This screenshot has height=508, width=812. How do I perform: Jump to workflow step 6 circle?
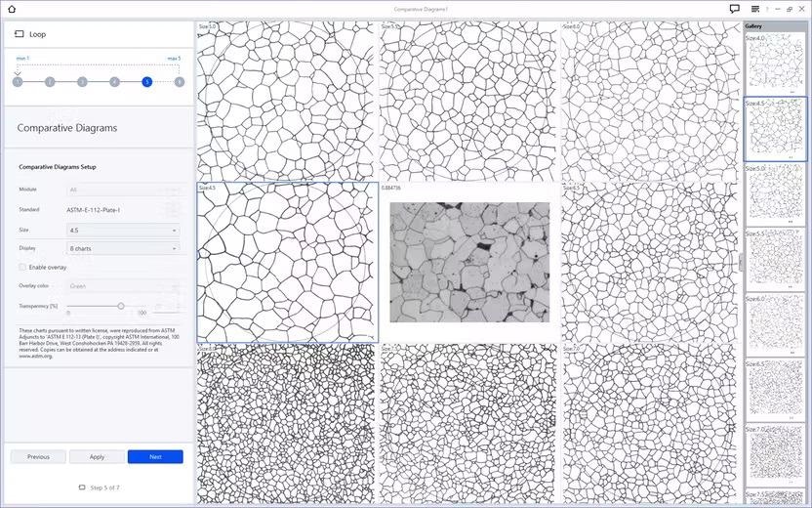(x=180, y=82)
